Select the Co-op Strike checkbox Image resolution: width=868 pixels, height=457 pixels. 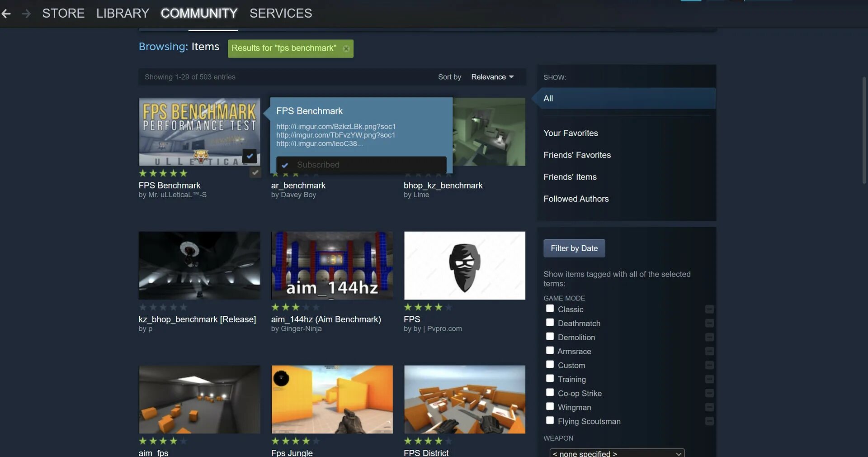pyautogui.click(x=550, y=392)
